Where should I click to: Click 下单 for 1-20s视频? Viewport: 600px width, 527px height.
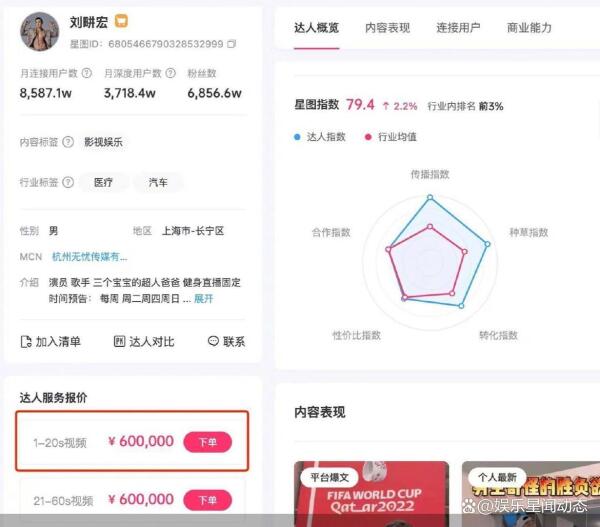coord(208,442)
